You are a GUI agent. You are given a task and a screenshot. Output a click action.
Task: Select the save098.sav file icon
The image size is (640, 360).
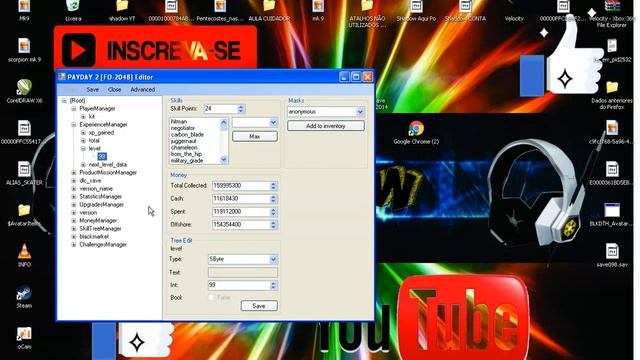(612, 252)
